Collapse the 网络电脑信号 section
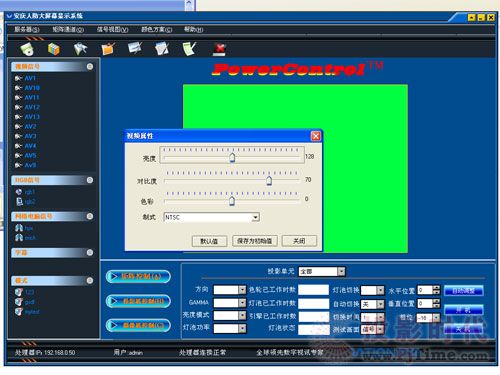 tap(90, 216)
